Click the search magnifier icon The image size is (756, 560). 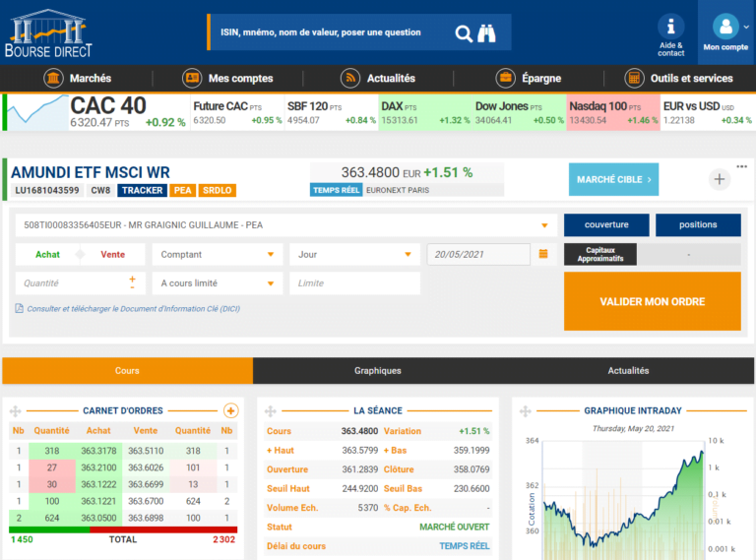pos(464,33)
